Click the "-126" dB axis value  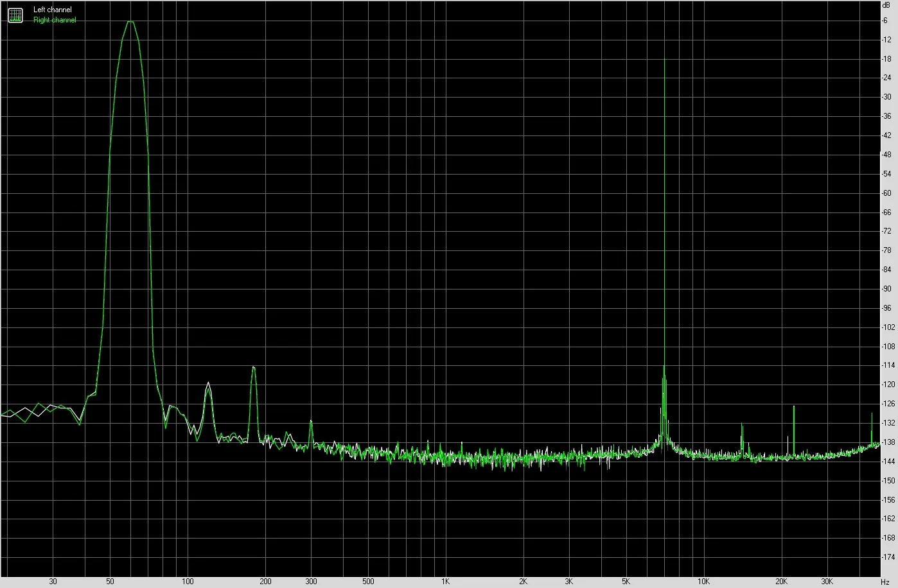889,404
